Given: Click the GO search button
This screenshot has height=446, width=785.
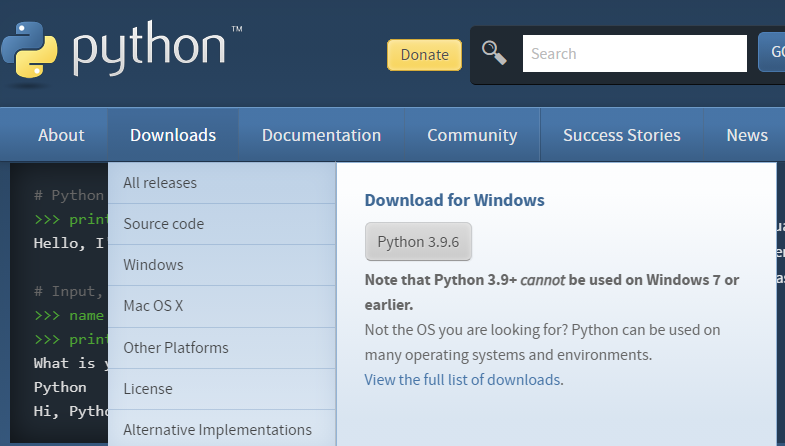Looking at the screenshot, I should [x=772, y=52].
